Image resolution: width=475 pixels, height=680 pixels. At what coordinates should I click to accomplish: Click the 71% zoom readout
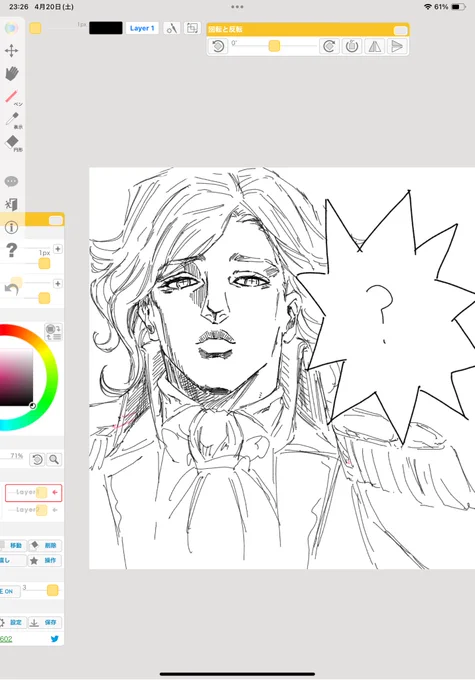[x=17, y=456]
